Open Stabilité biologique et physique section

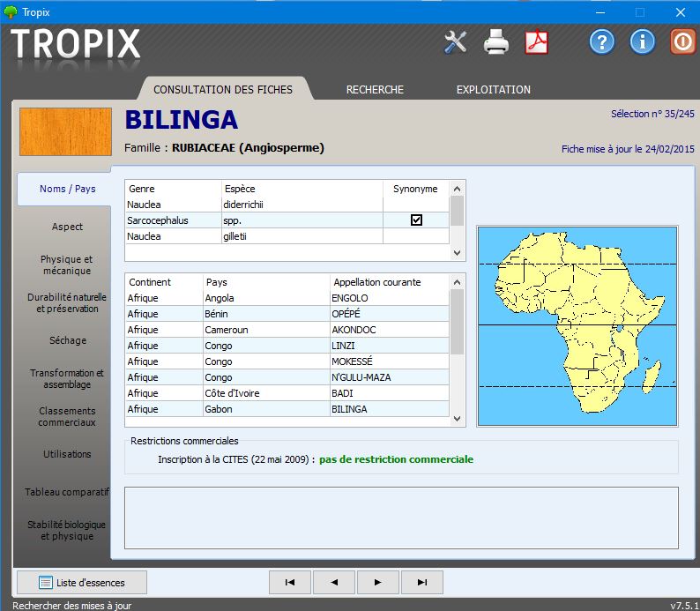[x=66, y=530]
